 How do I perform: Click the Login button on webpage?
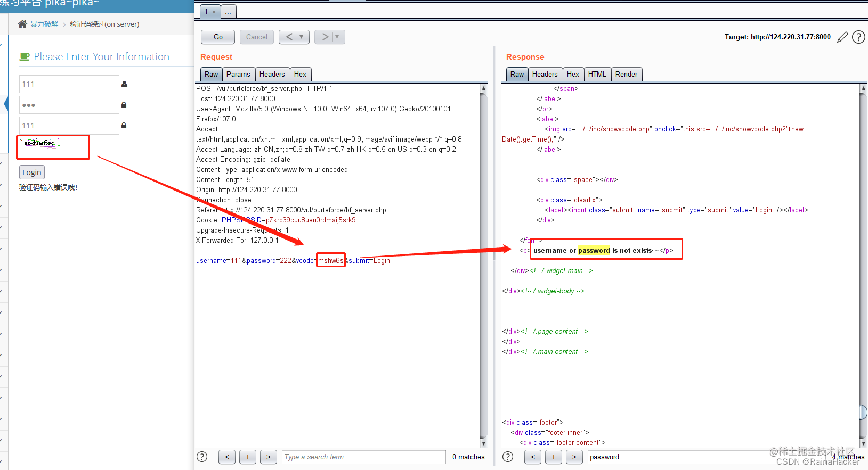pos(32,172)
